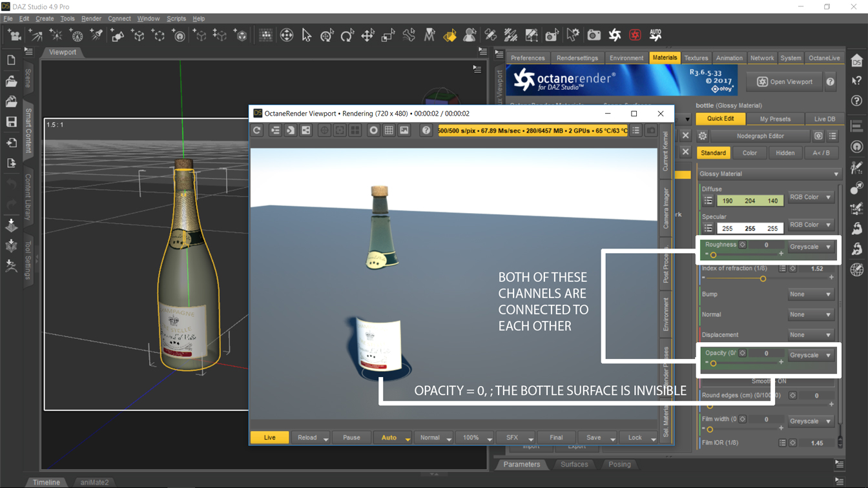This screenshot has width=868, height=488.
Task: Open the Displacement None dropdown
Action: (811, 335)
